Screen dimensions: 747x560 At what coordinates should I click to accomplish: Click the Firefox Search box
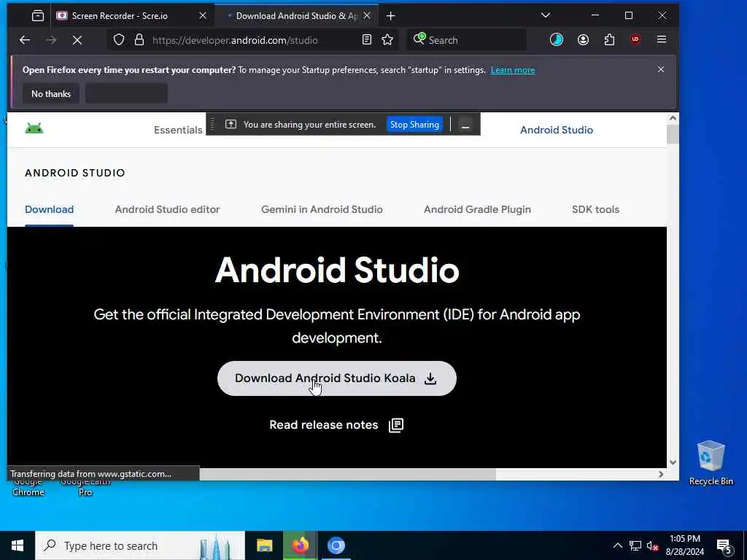pyautogui.click(x=467, y=40)
